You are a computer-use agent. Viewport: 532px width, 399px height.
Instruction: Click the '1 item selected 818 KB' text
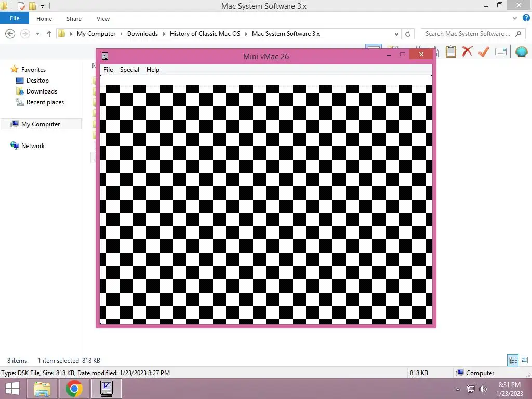pos(69,361)
